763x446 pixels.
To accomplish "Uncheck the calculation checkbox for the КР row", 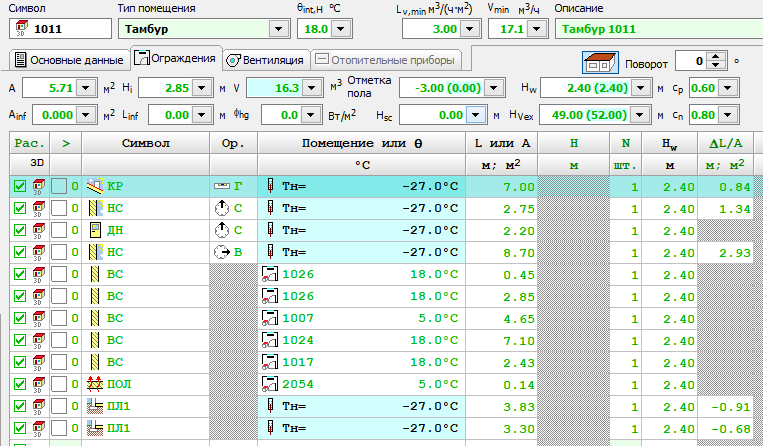I will tap(20, 186).
